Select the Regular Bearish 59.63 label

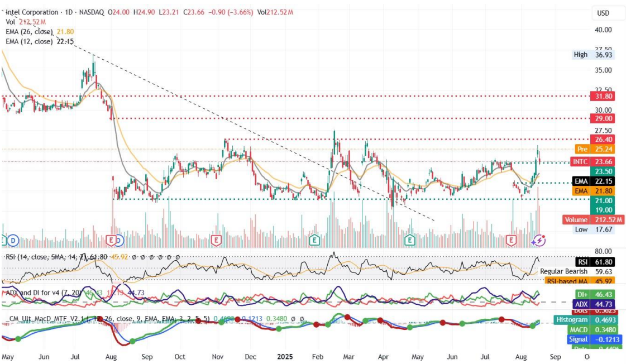coord(576,271)
